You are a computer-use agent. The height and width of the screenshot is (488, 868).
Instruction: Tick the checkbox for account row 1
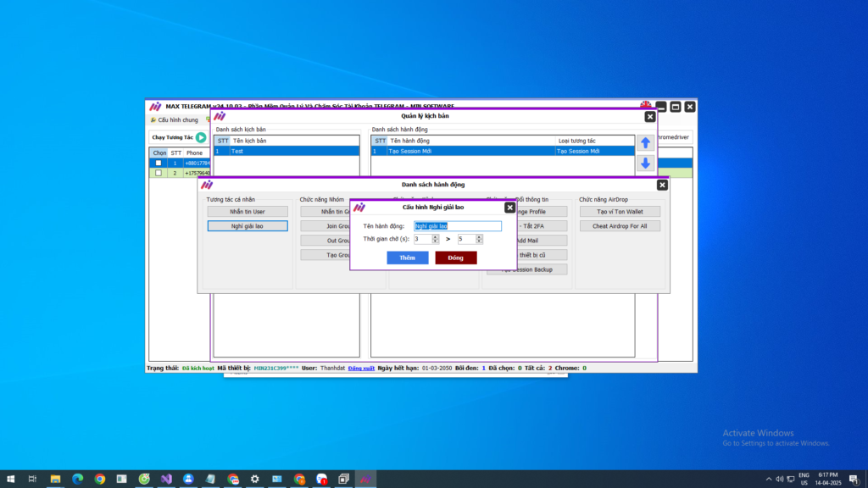point(159,163)
